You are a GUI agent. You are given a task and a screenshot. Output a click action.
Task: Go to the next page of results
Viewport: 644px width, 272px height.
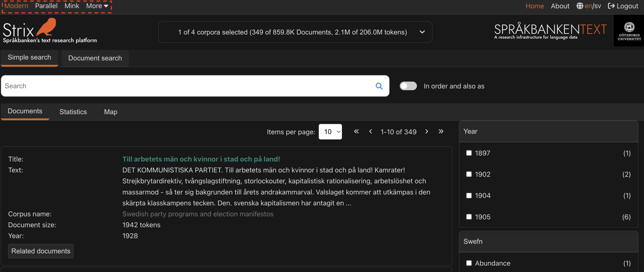[x=427, y=131]
